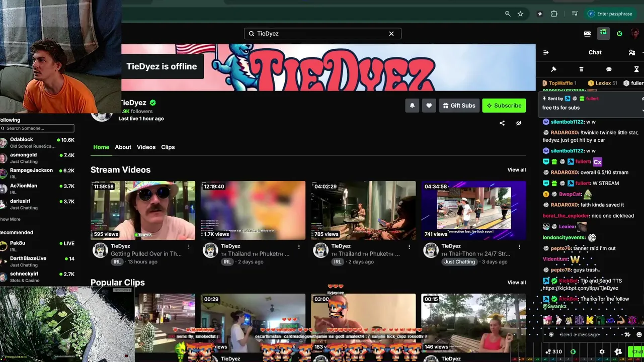Click the green Subscribe button
Viewport: 644px width, 362px height.
[x=504, y=106]
